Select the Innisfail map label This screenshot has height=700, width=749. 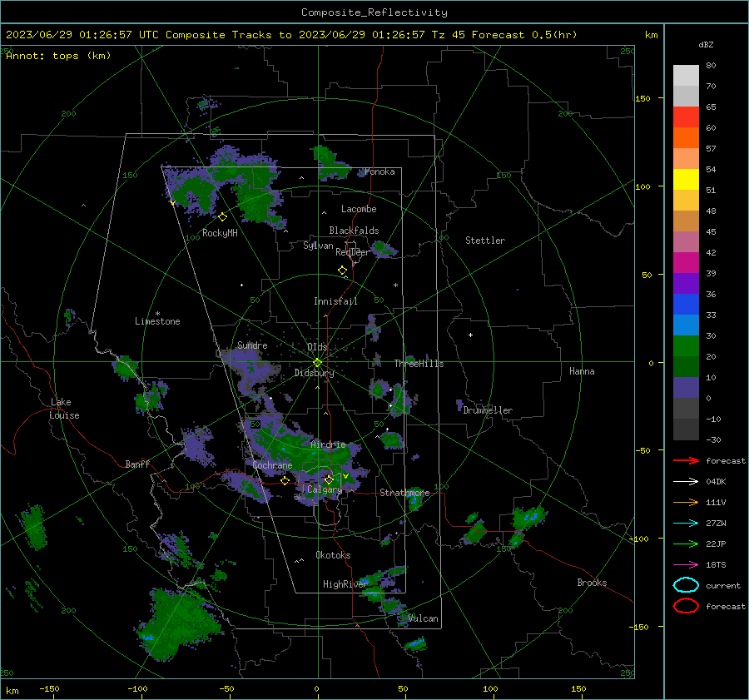pos(335,301)
